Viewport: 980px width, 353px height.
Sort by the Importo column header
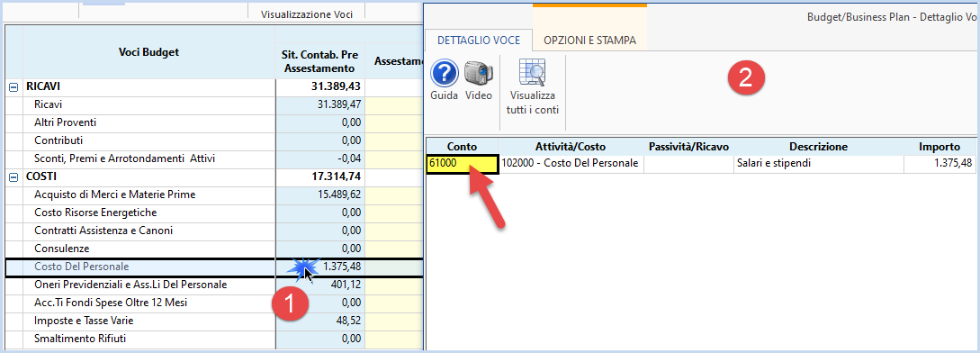[x=940, y=147]
